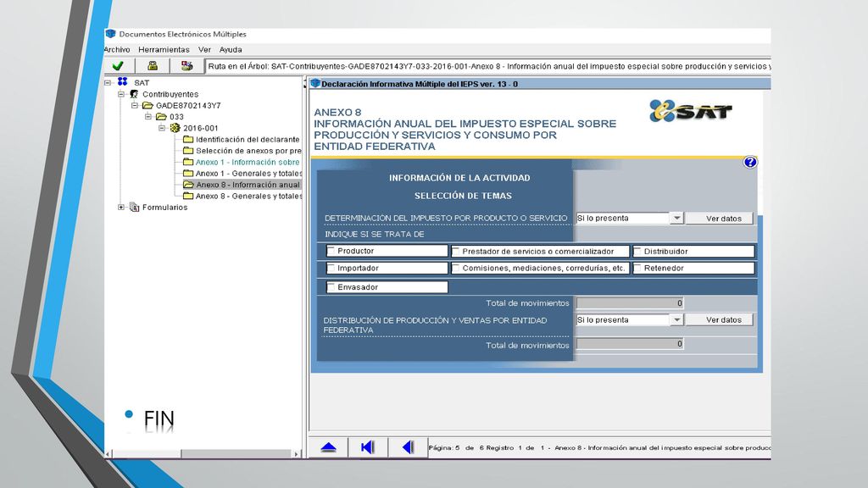Open the Distribución de producción y ventas dropdown
Viewport: 868px width, 488px height.
(x=676, y=319)
